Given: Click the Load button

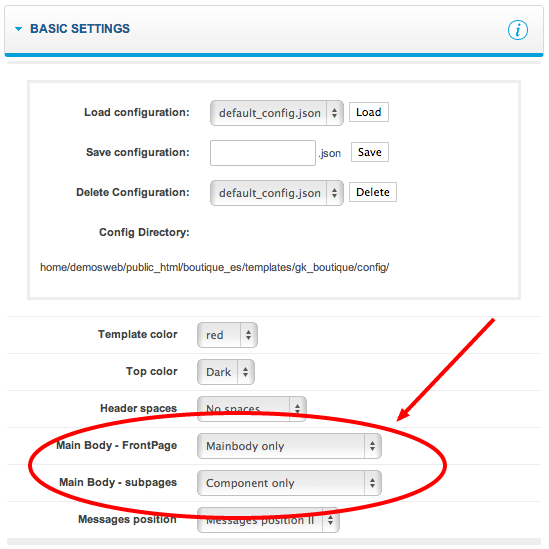Looking at the screenshot, I should [x=369, y=112].
